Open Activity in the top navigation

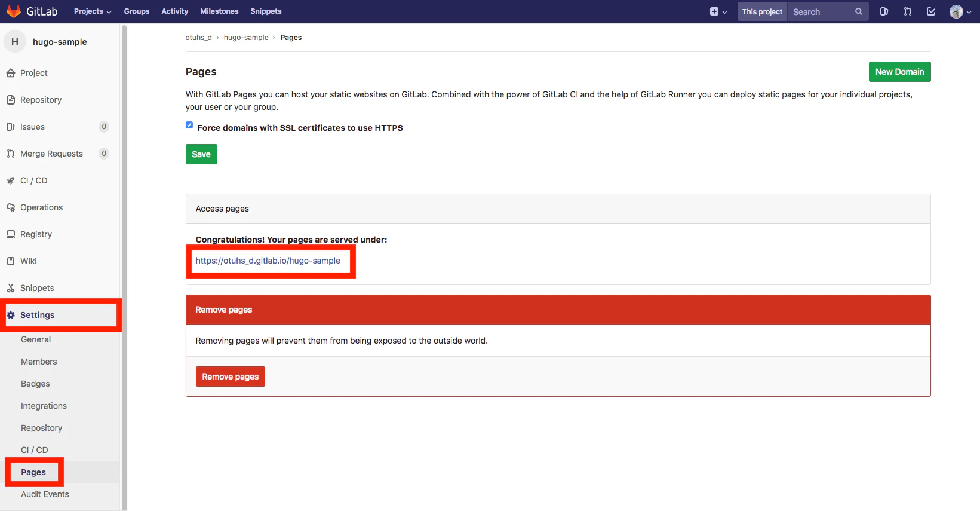(x=175, y=11)
